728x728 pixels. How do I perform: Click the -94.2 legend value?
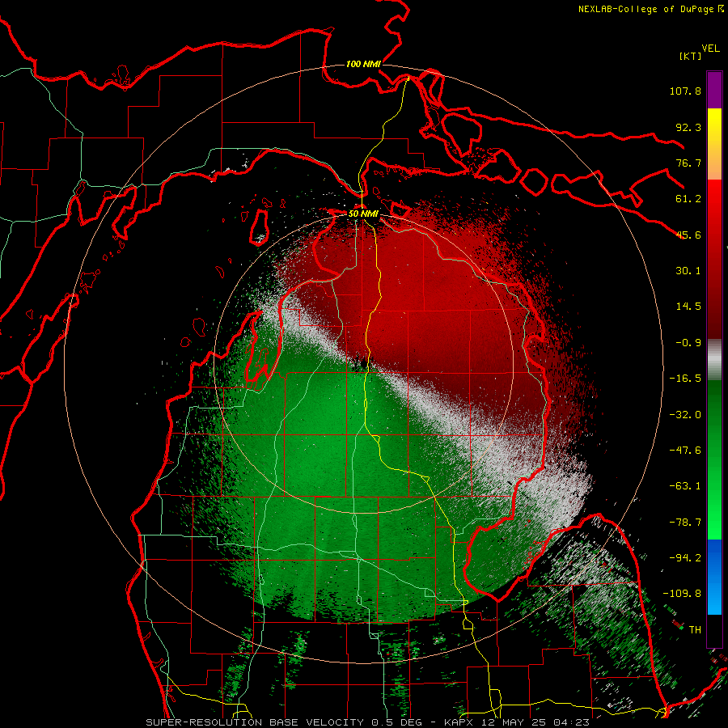685,558
